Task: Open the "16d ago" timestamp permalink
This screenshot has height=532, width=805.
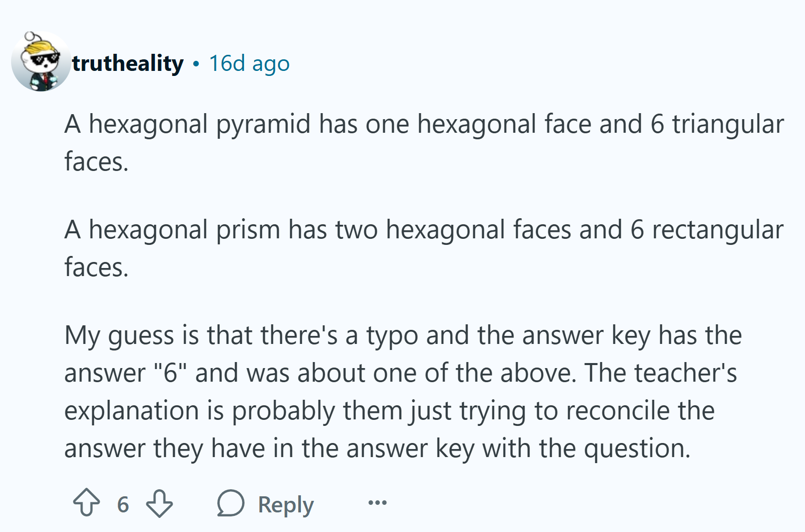Action: [x=250, y=64]
